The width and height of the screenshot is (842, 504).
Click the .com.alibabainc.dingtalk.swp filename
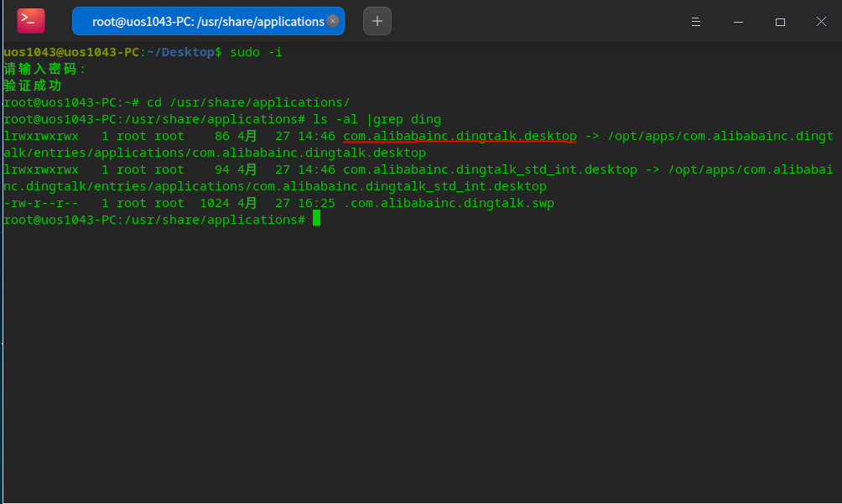(x=449, y=203)
